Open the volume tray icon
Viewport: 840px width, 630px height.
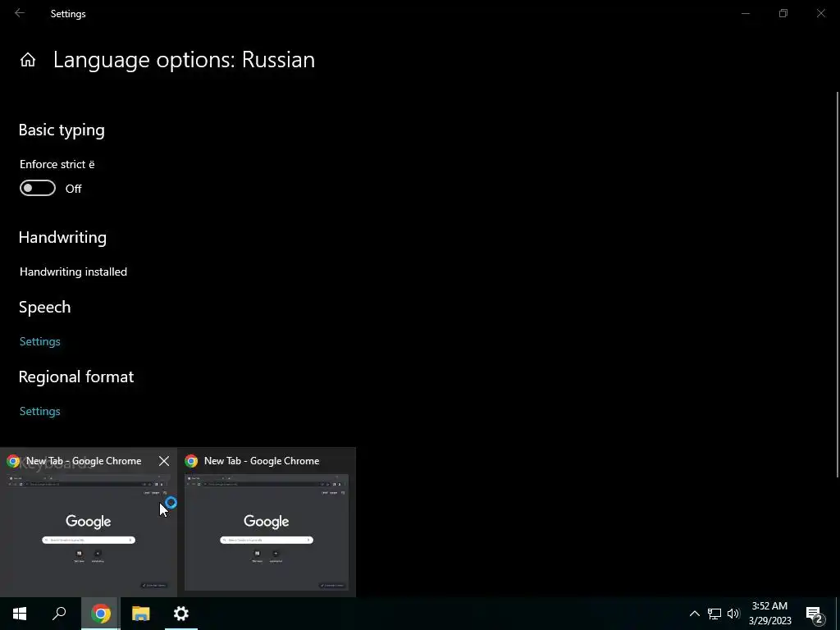click(x=733, y=614)
